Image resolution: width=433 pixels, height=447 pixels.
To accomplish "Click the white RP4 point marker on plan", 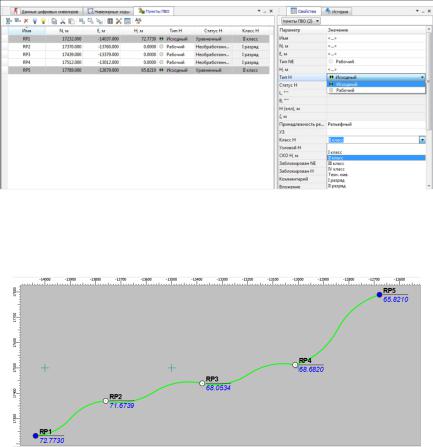I will coord(295,365).
